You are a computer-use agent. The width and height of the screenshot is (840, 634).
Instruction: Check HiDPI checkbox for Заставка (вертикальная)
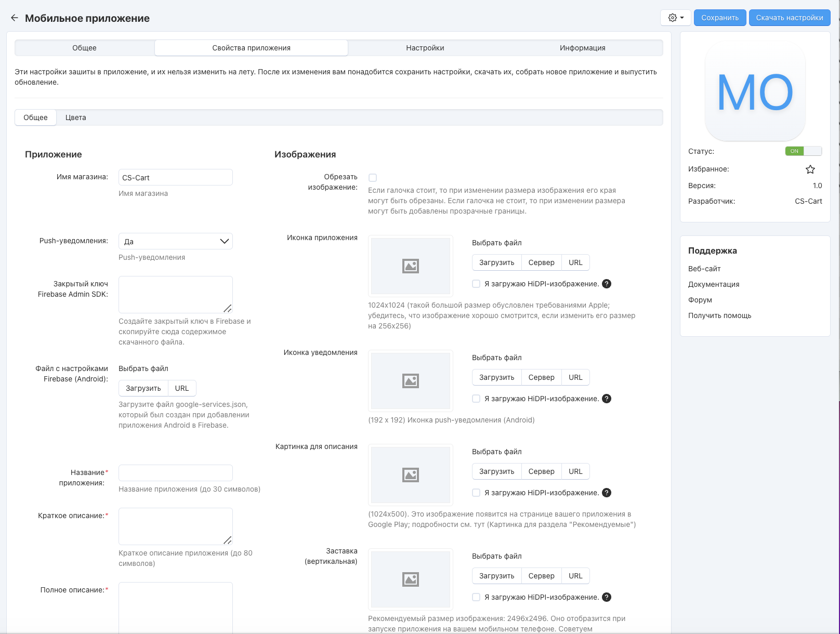476,597
